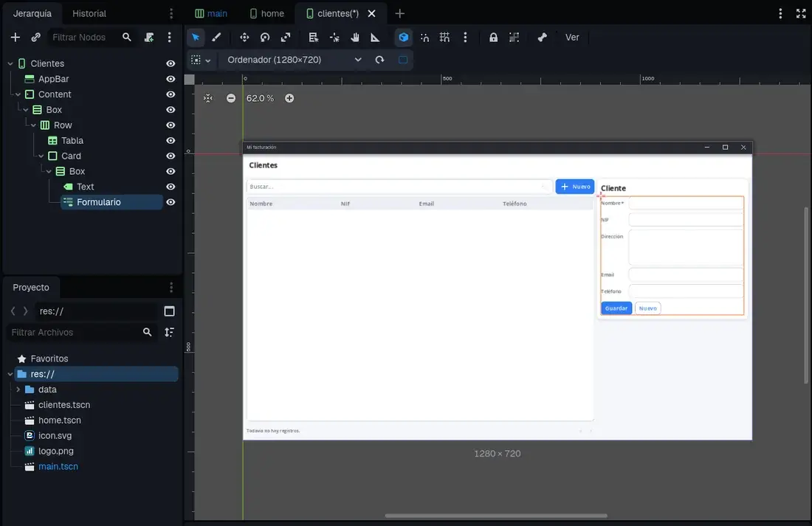Click the Guardar button in the form
This screenshot has width=812, height=526.
616,308
